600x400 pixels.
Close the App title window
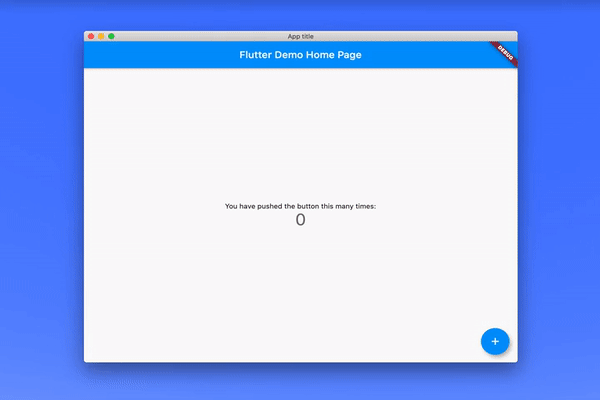pos(91,36)
